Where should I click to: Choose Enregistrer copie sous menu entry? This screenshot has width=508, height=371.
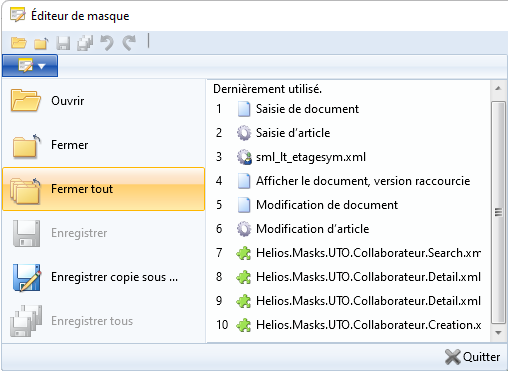pos(104,277)
